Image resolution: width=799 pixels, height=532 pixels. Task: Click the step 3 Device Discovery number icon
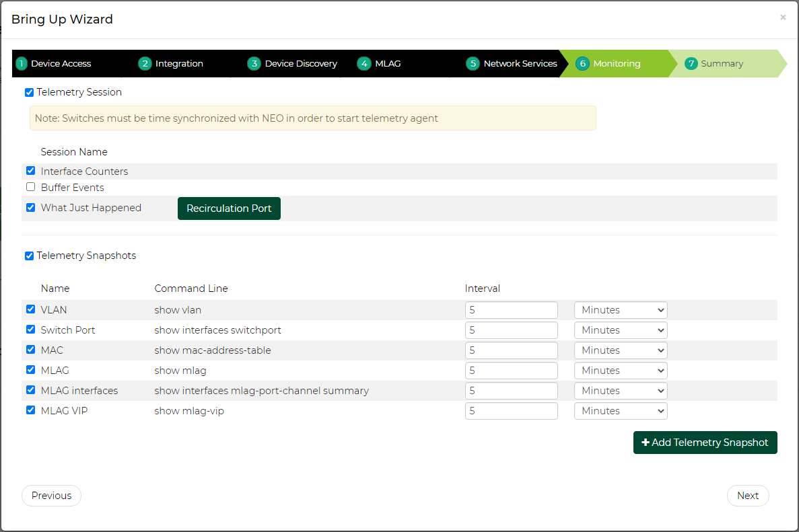pyautogui.click(x=254, y=64)
